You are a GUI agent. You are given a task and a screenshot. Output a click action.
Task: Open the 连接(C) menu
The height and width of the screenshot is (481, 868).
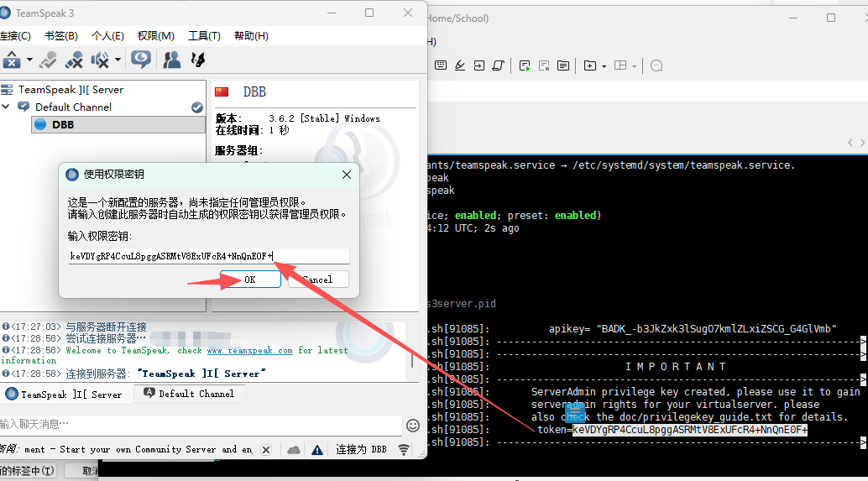click(x=15, y=36)
